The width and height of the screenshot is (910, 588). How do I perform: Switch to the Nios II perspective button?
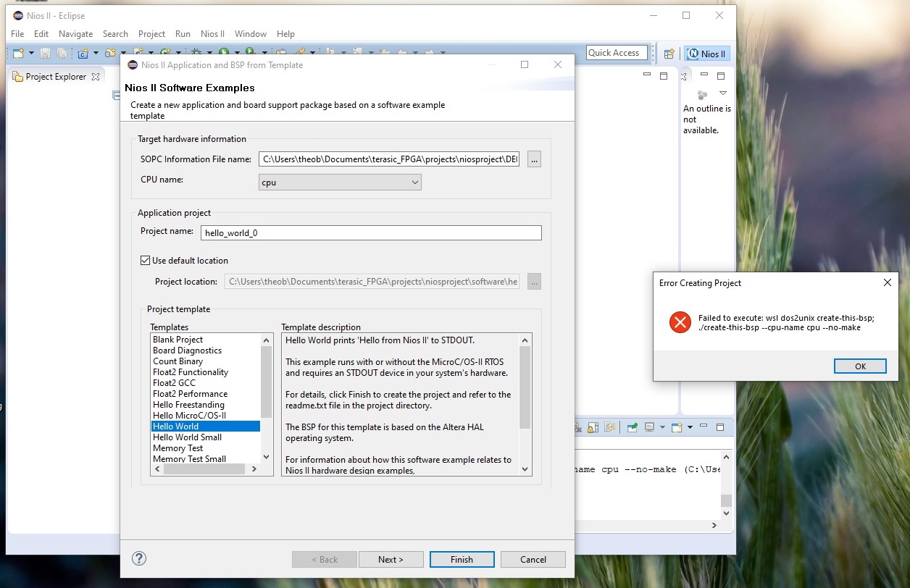[707, 54]
